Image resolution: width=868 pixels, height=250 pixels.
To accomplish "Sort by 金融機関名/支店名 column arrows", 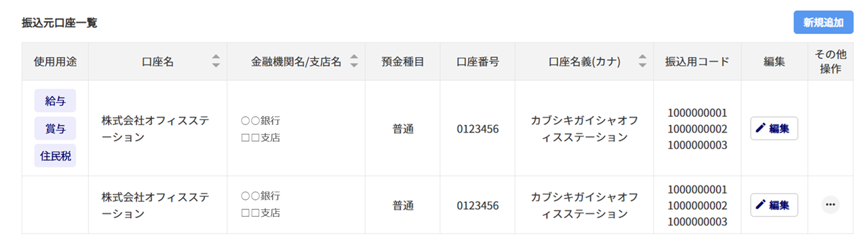I will point(353,61).
